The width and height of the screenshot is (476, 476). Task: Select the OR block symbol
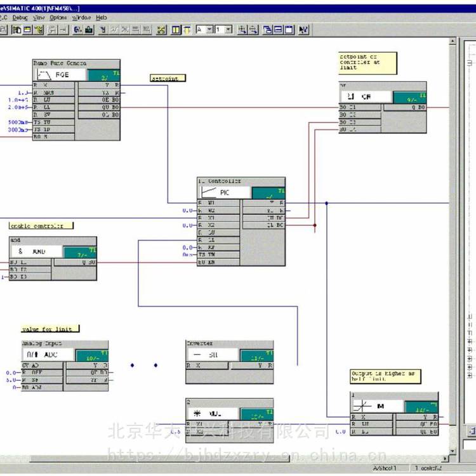(366, 97)
